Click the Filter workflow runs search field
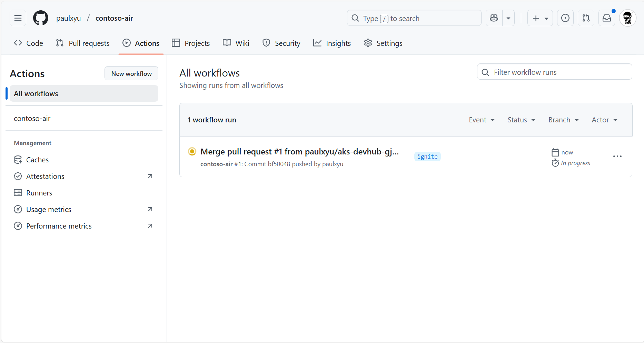Screen dimensions: 644x343 click(x=554, y=72)
